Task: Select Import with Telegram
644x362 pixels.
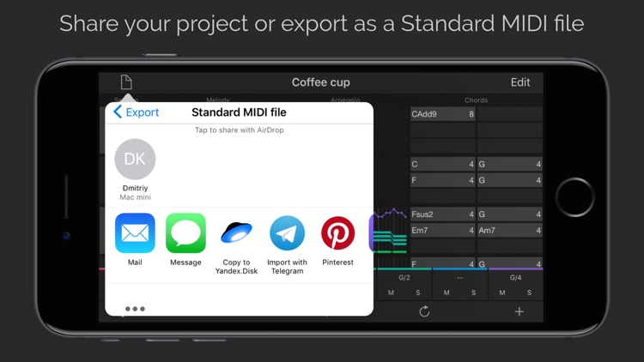Action: coord(287,233)
